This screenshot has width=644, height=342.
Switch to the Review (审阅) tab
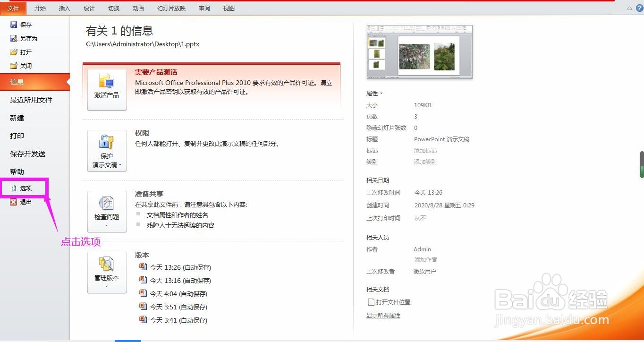tap(204, 9)
